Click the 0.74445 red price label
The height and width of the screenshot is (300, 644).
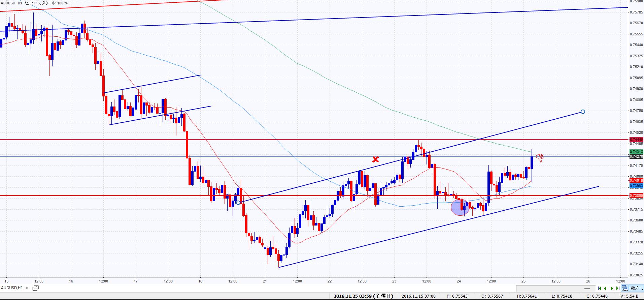pos(636,140)
